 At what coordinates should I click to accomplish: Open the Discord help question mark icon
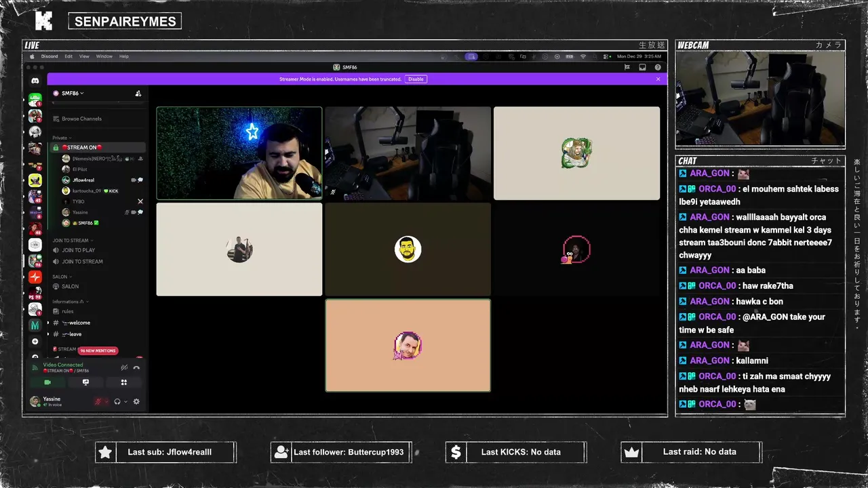(658, 67)
